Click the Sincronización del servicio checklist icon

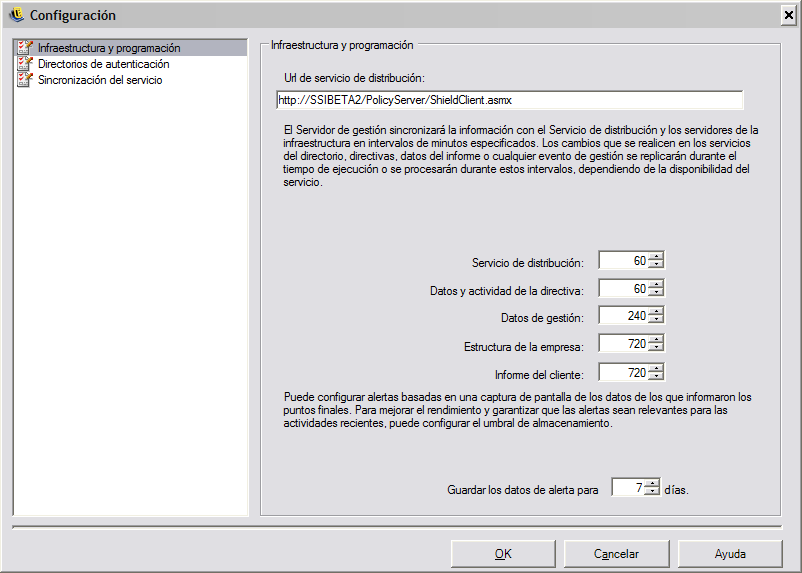(25, 79)
